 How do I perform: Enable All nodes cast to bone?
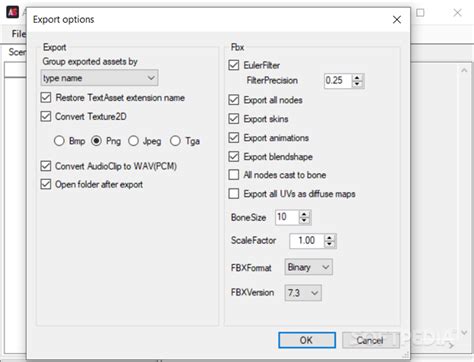(234, 175)
